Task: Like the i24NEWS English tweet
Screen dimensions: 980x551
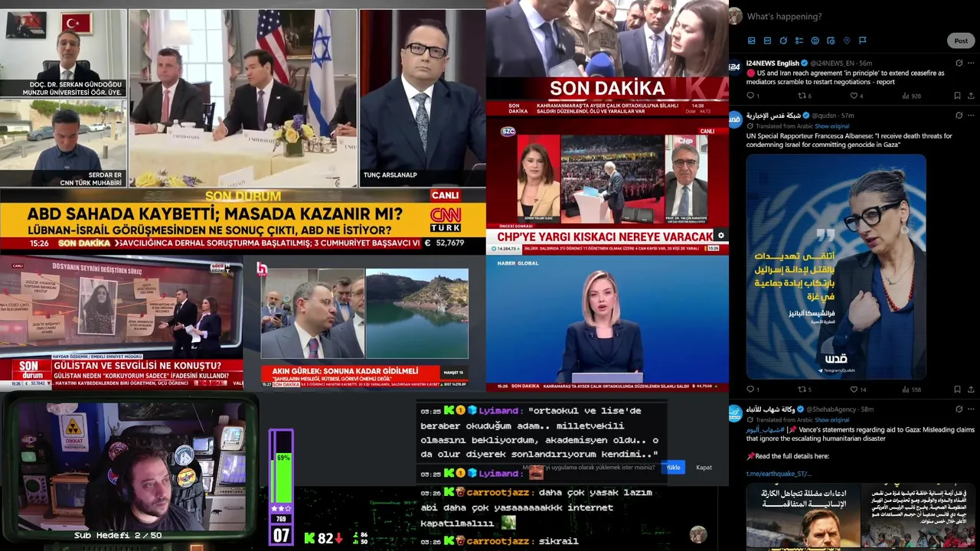Action: [x=856, y=96]
